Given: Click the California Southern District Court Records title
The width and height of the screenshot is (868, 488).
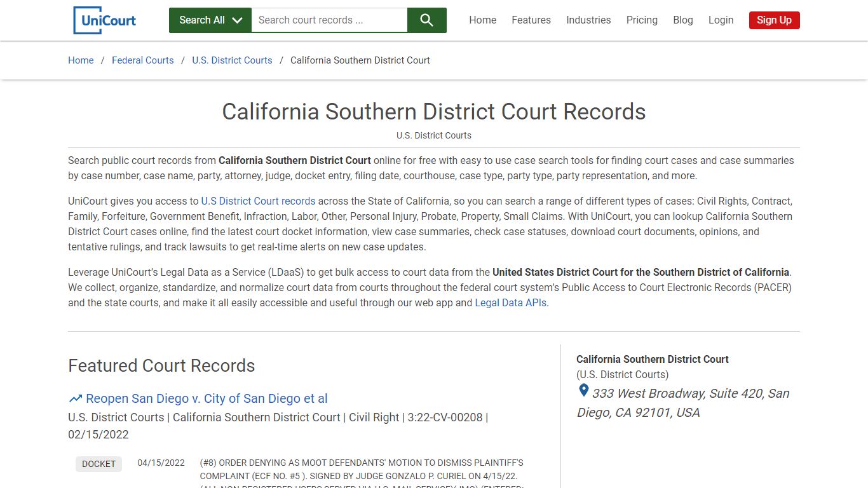Looking at the screenshot, I should coord(434,112).
